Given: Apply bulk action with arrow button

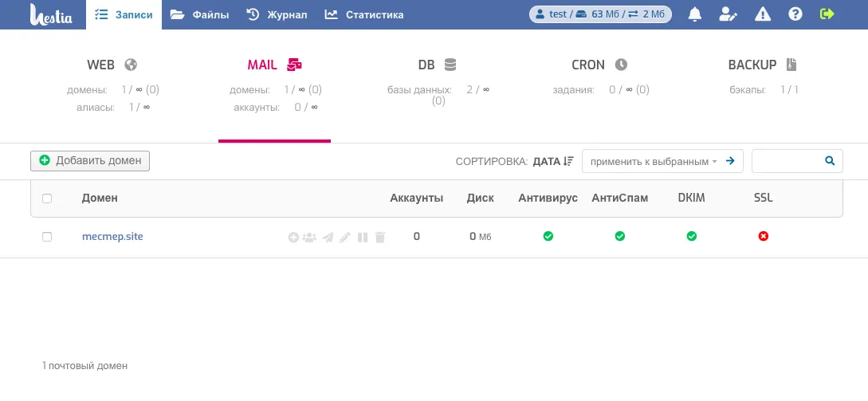Looking at the screenshot, I should coord(729,161).
